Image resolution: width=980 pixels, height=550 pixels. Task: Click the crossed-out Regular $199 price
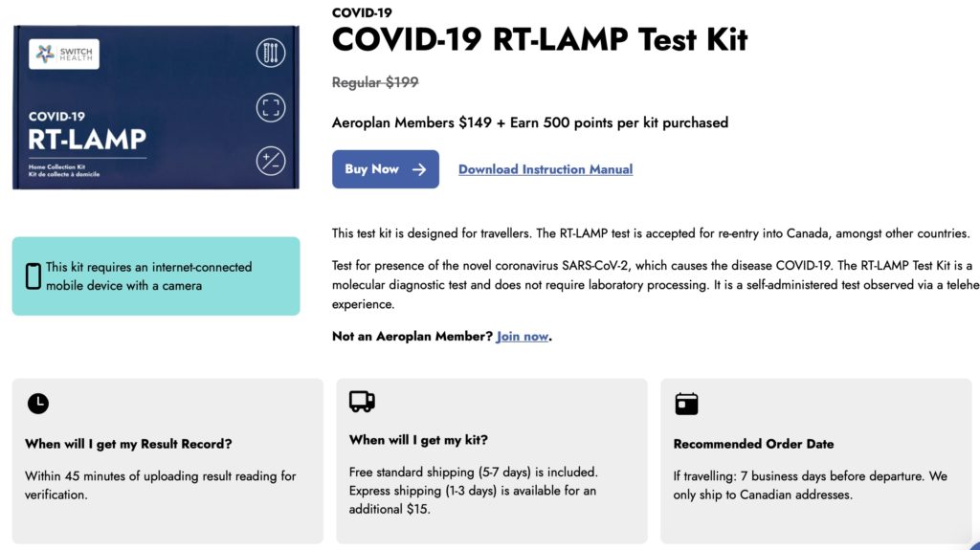click(375, 82)
